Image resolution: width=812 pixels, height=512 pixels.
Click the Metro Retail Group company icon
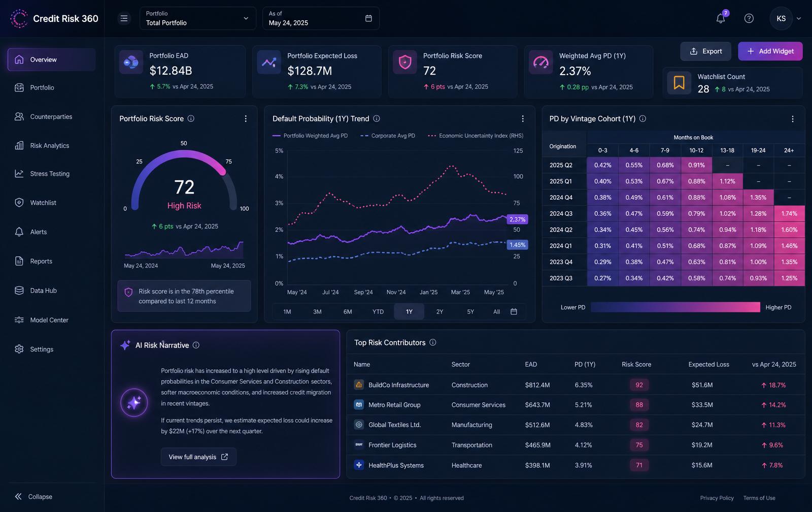[359, 404]
